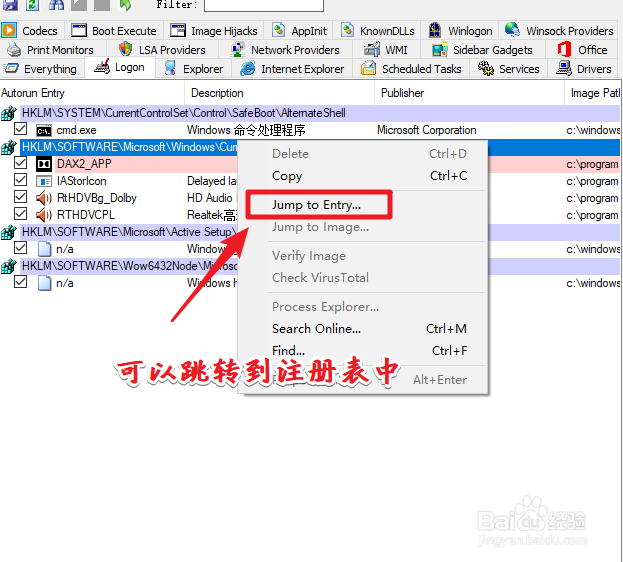Go to the AppInit tab

tap(300, 31)
